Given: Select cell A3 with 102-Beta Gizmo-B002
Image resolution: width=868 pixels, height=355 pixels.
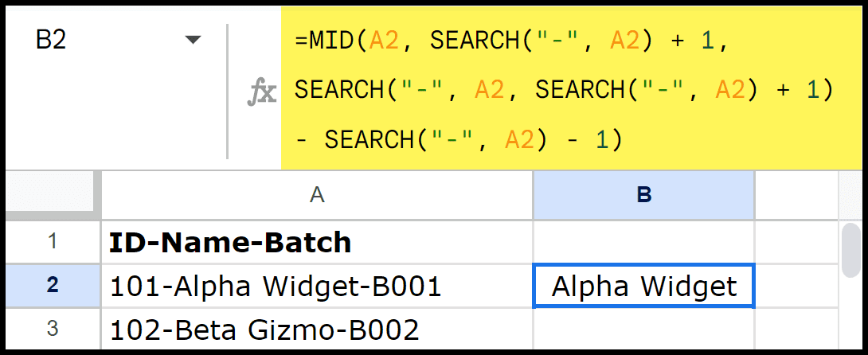Looking at the screenshot, I should (x=317, y=329).
